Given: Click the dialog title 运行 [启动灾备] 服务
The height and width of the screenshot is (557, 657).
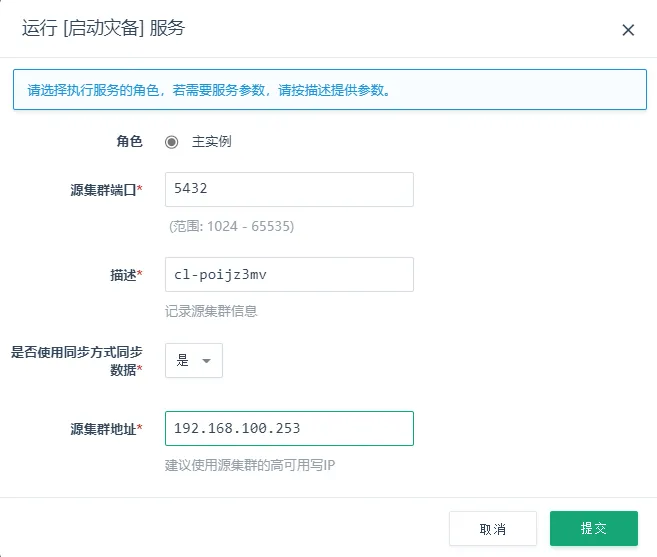Looking at the screenshot, I should 103,28.
